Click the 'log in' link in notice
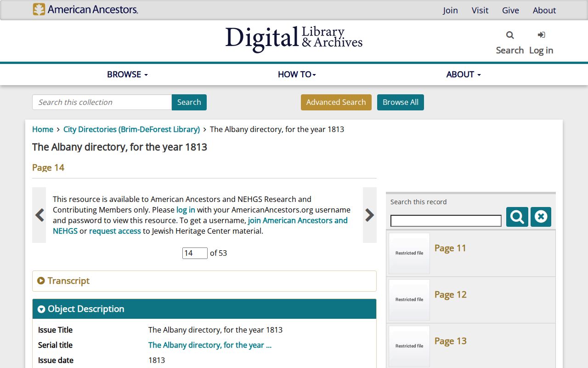The image size is (588, 368). click(x=186, y=210)
